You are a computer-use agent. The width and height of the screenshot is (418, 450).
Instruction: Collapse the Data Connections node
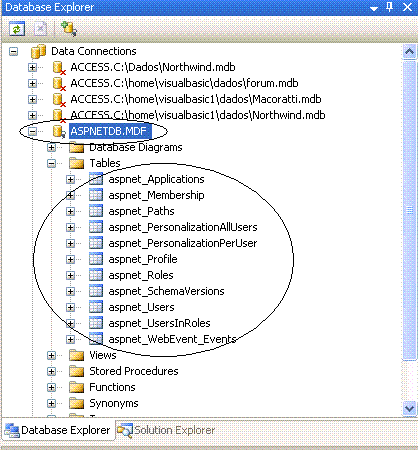coord(14,52)
